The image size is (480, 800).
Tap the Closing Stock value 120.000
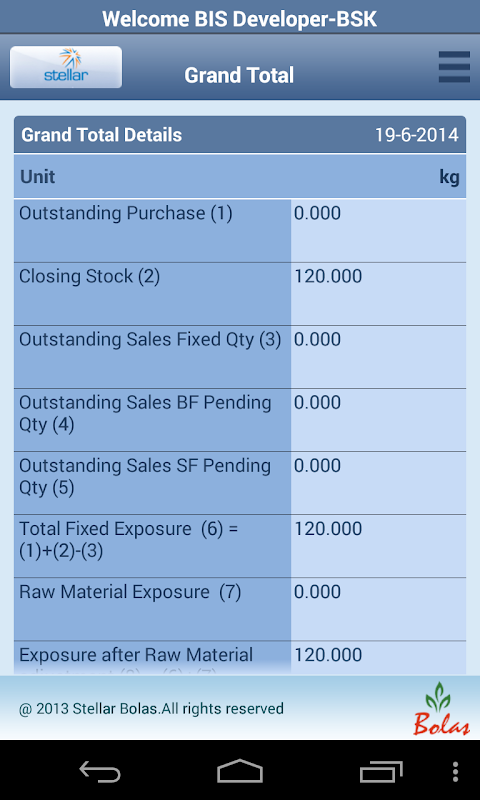[328, 276]
